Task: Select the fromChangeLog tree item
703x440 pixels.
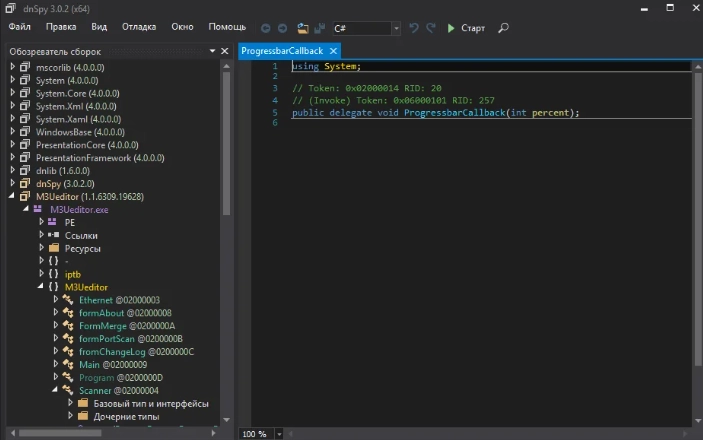Action: point(136,351)
